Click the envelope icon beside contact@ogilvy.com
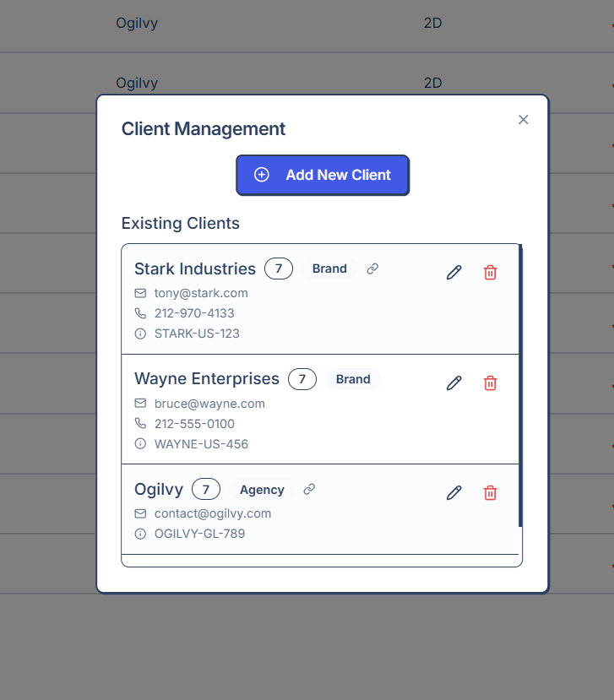The width and height of the screenshot is (614, 700). coord(140,514)
